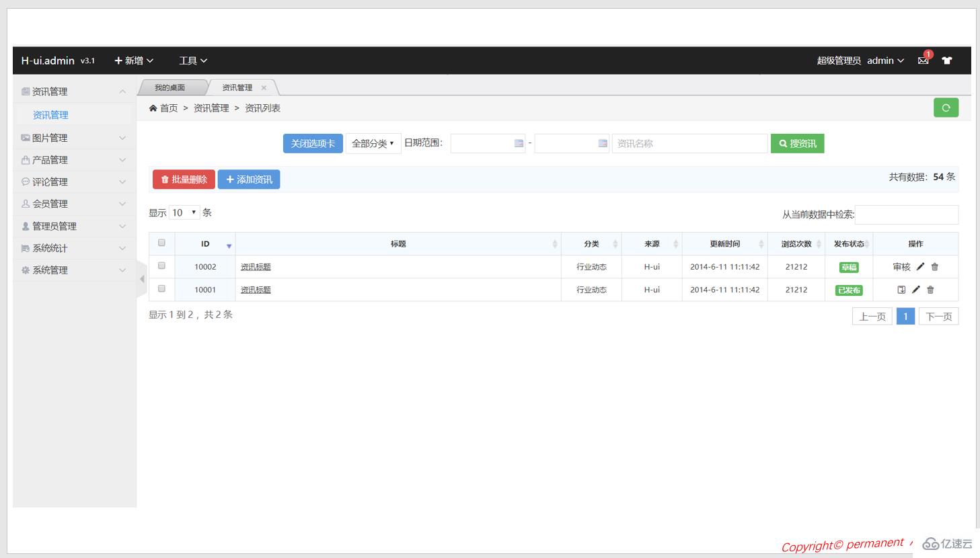This screenshot has width=980, height=558.
Task: Sort table by 来源 column arrows
Action: tap(676, 244)
